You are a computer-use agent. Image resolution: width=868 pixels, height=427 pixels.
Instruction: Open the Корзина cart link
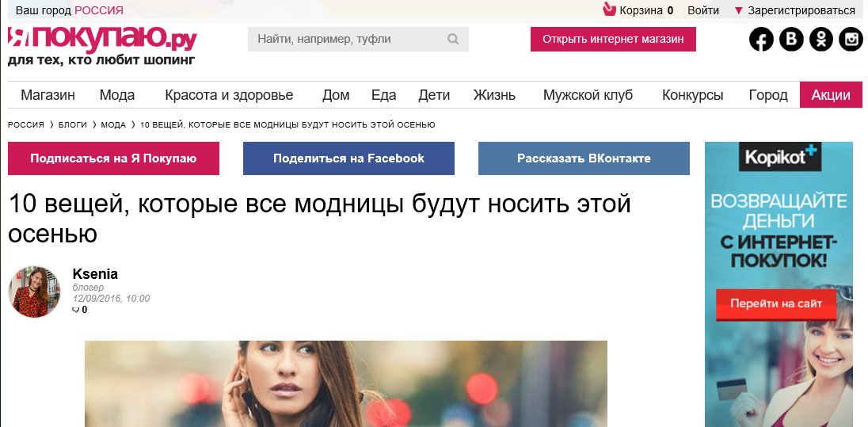point(641,10)
